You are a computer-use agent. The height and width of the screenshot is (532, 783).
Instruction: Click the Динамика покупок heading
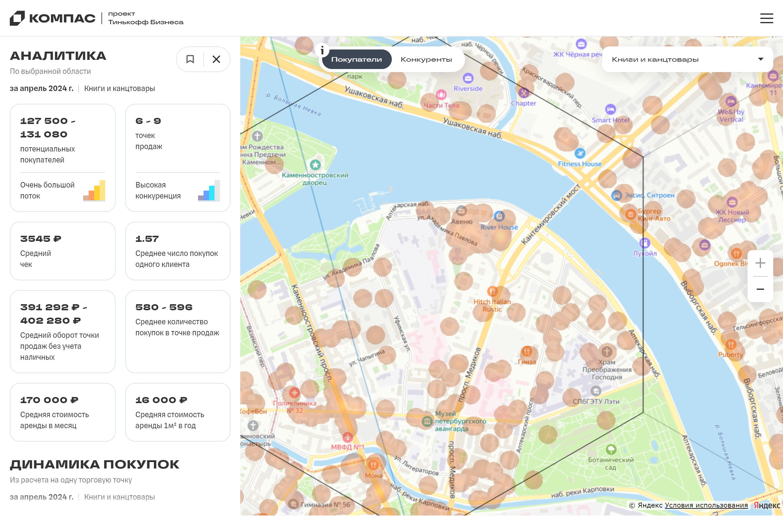95,465
